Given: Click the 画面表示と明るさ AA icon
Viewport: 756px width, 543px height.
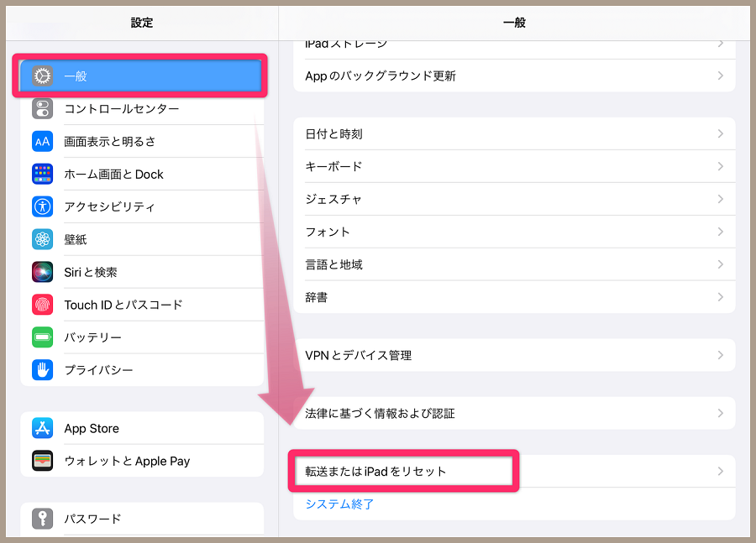Looking at the screenshot, I should pos(43,142).
